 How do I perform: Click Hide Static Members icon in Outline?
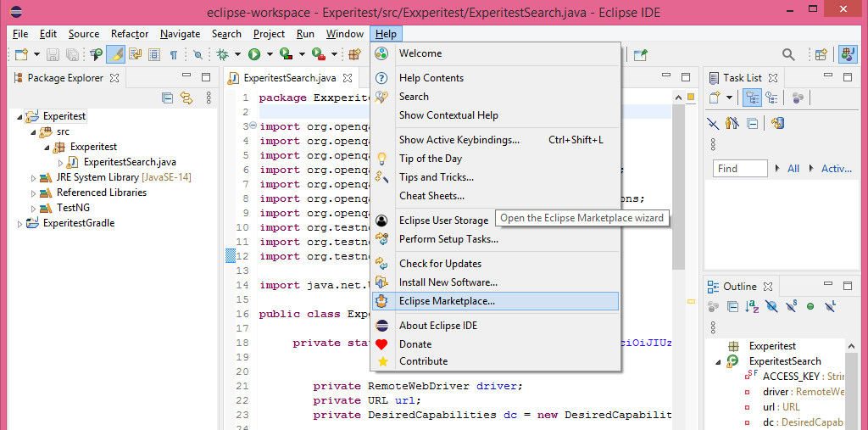pyautogui.click(x=791, y=306)
